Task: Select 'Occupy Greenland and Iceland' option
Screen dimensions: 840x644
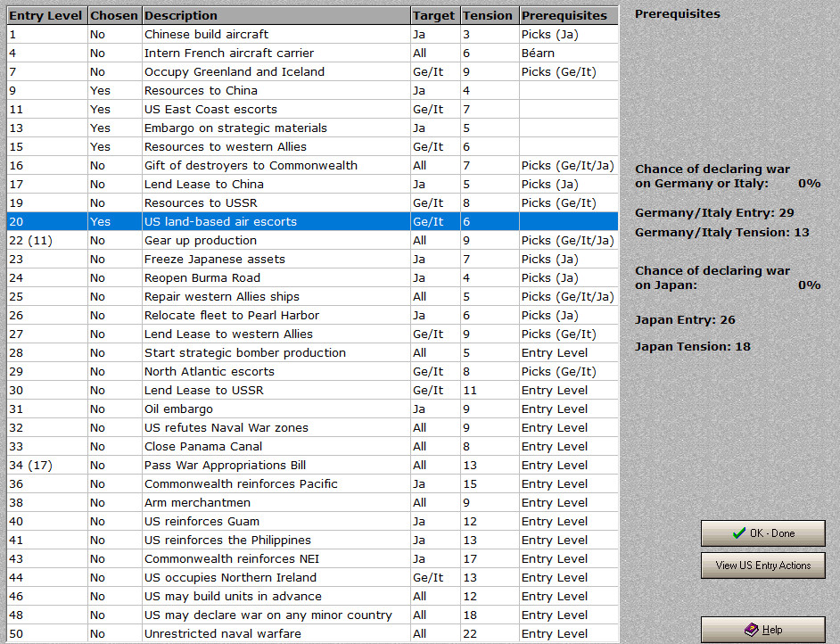Action: [x=312, y=71]
